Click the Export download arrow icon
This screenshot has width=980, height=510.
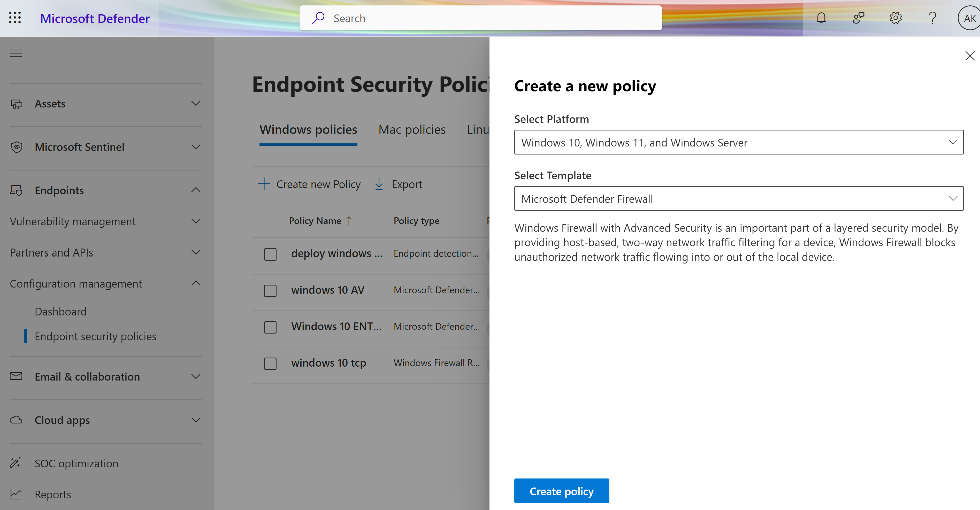pyautogui.click(x=379, y=184)
